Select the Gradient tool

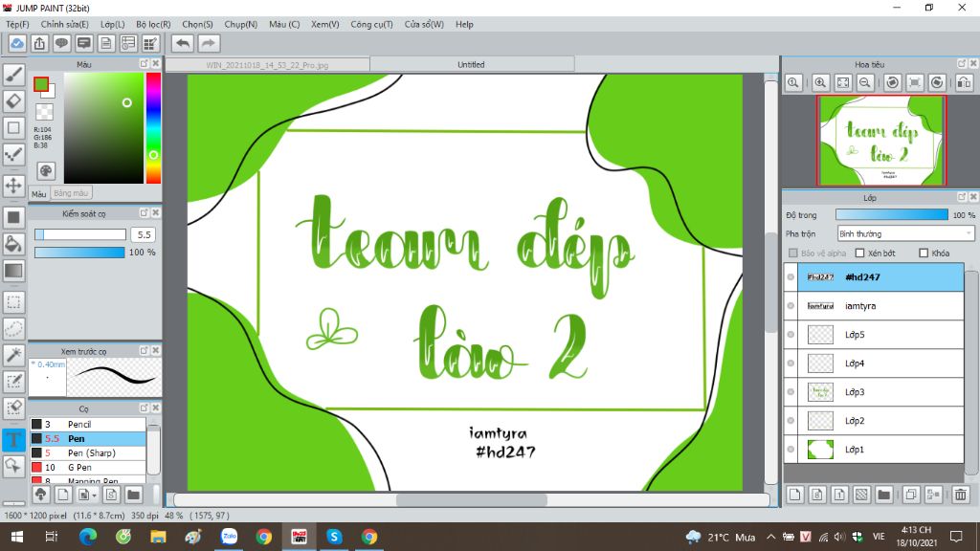13,271
